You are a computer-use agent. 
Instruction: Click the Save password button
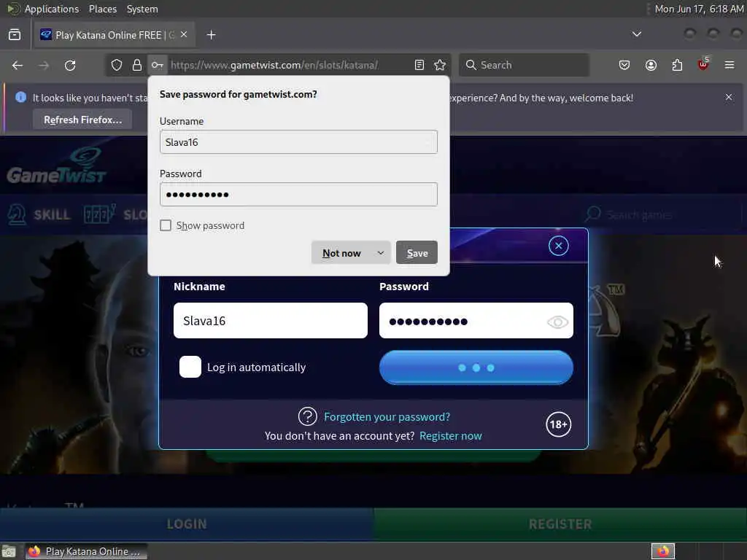click(x=417, y=253)
